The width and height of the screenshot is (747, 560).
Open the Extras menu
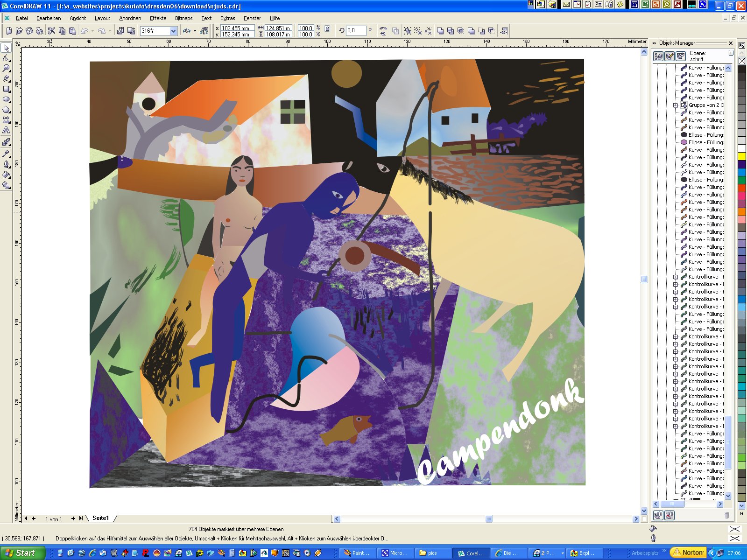(227, 18)
